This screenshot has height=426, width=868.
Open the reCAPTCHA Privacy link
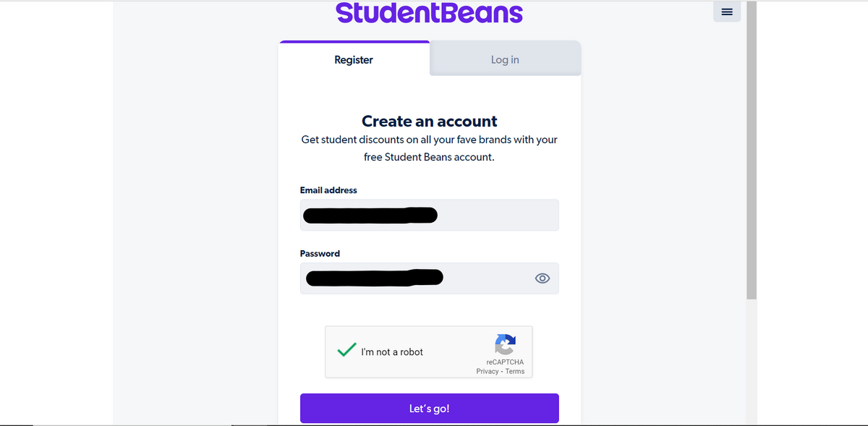point(488,371)
